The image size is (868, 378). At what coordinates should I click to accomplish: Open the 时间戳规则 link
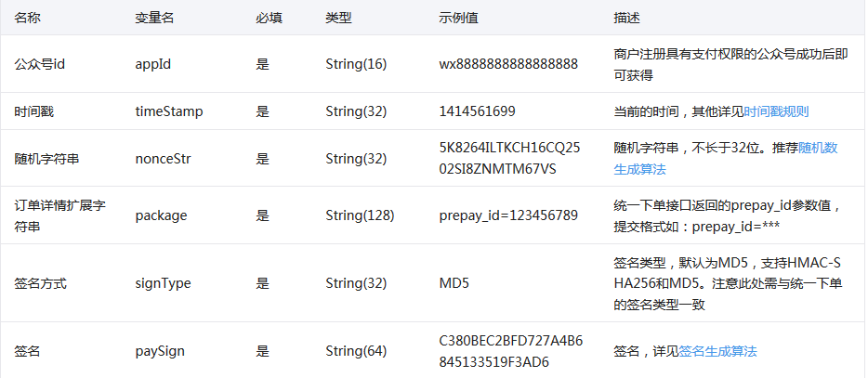coord(776,111)
